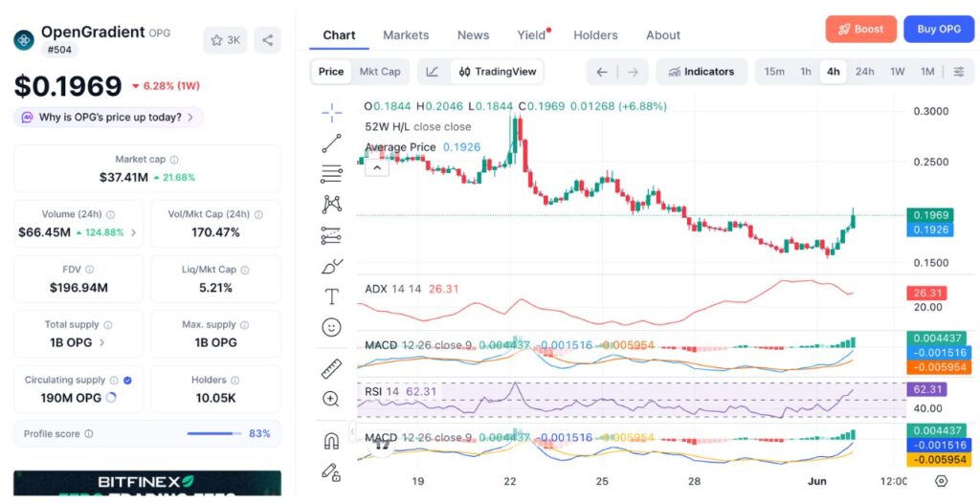Image resolution: width=980 pixels, height=503 pixels.
Task: Select the ruler measure tool
Action: (331, 369)
